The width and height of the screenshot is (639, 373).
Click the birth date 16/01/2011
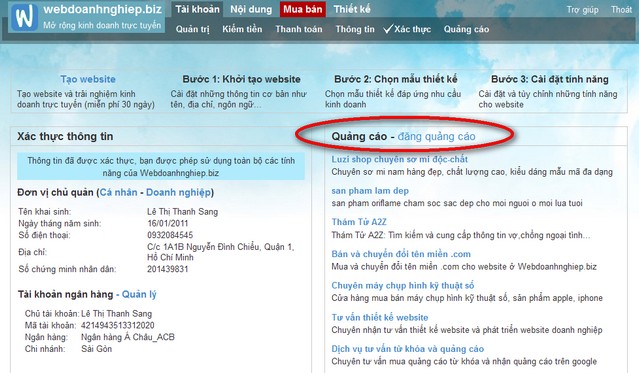tap(167, 223)
